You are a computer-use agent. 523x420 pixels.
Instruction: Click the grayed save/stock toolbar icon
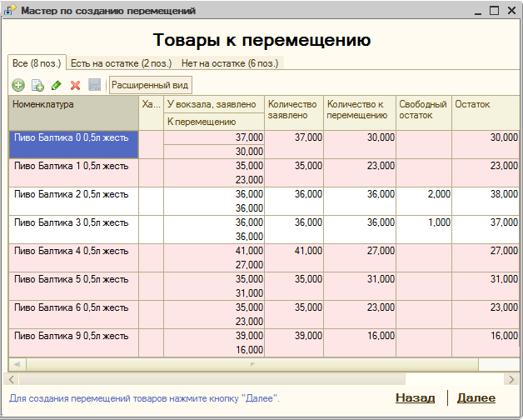[94, 85]
